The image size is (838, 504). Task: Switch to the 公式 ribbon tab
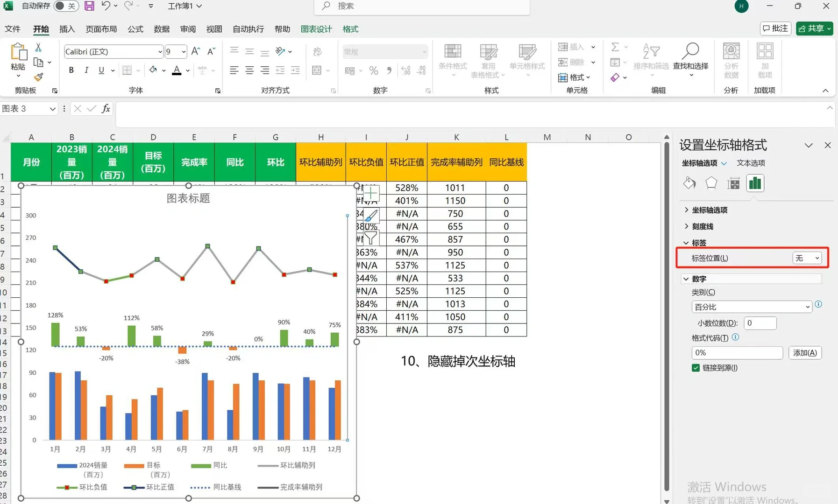click(x=135, y=29)
